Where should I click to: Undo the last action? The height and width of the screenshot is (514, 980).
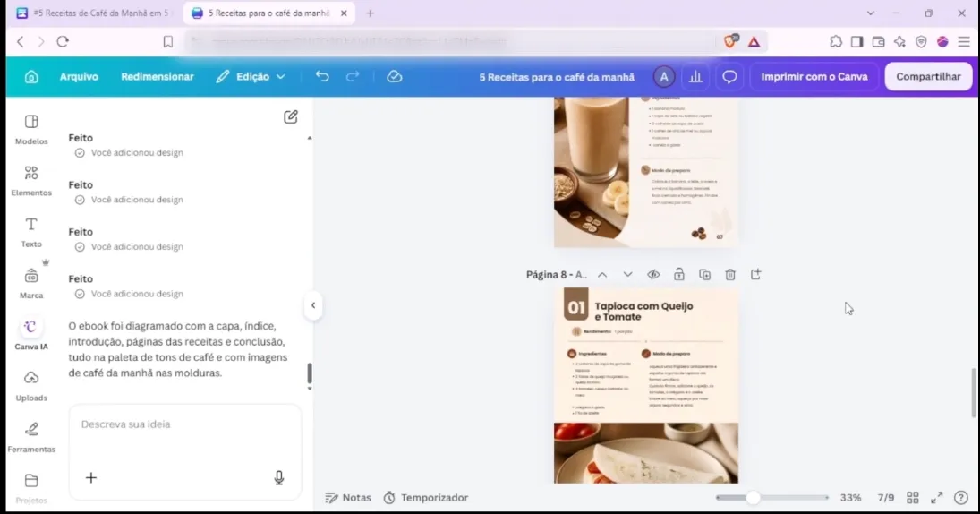322,76
